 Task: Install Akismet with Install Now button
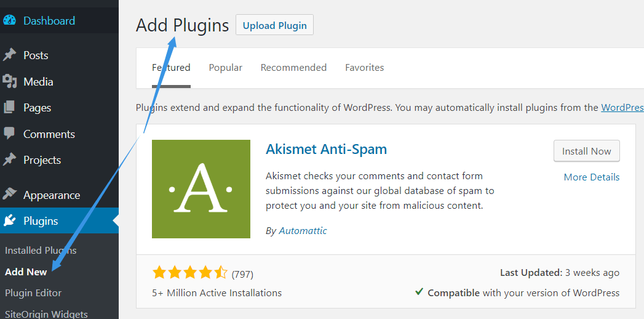tap(587, 151)
